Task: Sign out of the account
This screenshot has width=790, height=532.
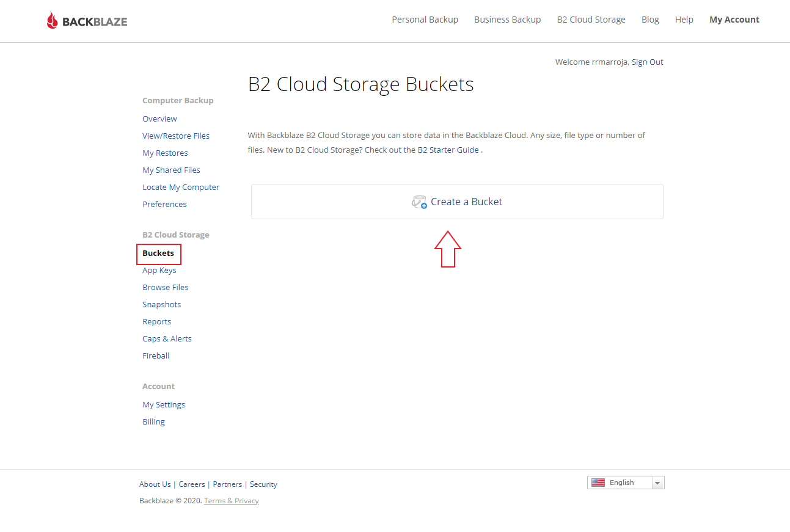Action: (647, 62)
